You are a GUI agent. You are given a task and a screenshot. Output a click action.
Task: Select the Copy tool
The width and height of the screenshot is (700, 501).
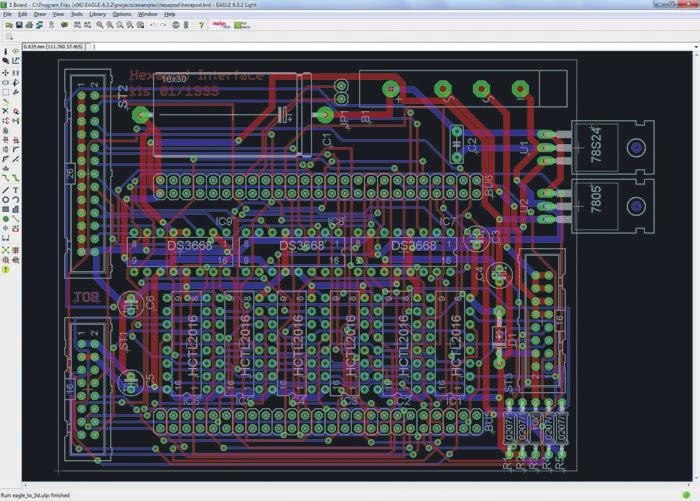pos(16,72)
